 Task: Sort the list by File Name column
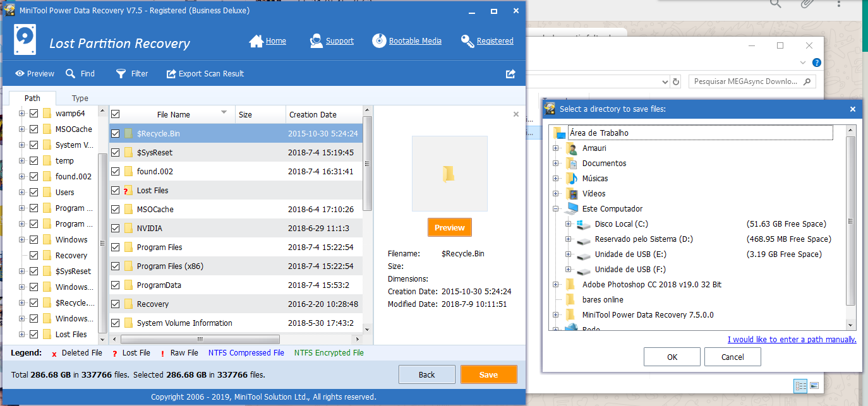174,114
